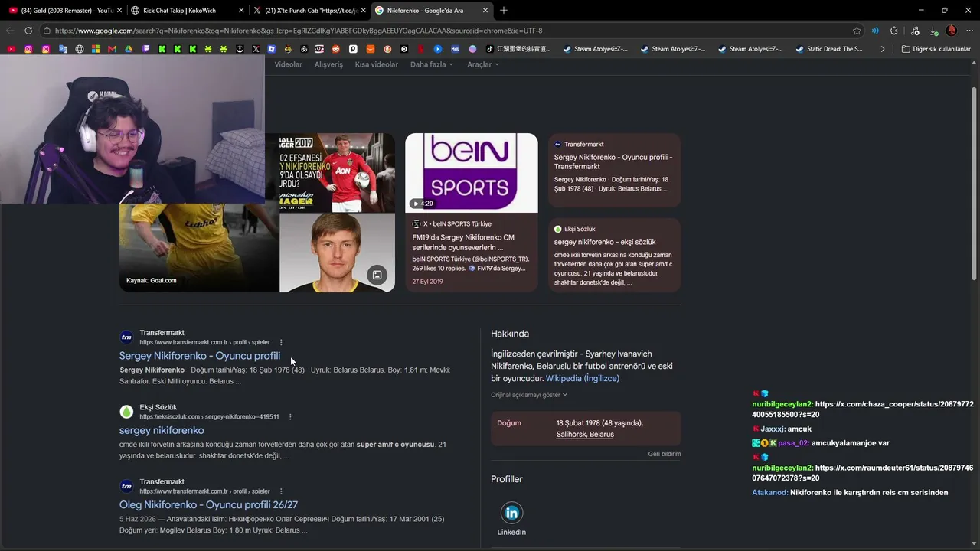Open the media control music icon
This screenshot has width=980, height=551.
coord(915,31)
